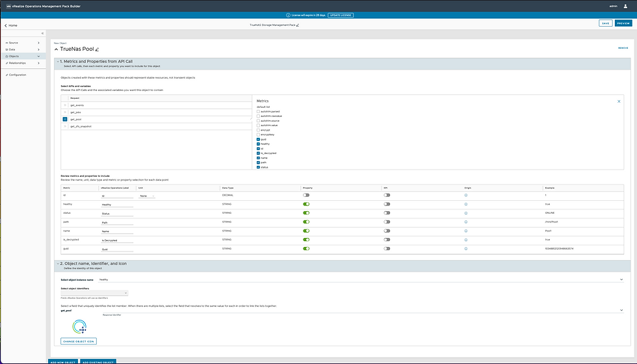Open the admin user account icon
This screenshot has width=637, height=364.
point(625,6)
